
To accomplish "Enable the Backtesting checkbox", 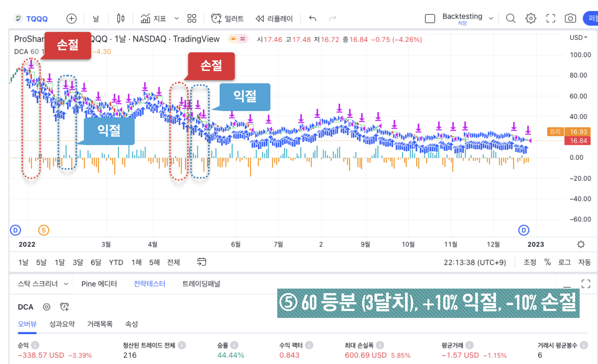I will [x=430, y=18].
